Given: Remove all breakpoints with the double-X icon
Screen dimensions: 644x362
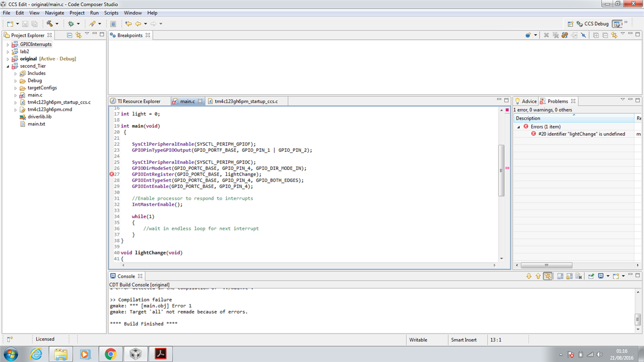Looking at the screenshot, I should coord(556,35).
